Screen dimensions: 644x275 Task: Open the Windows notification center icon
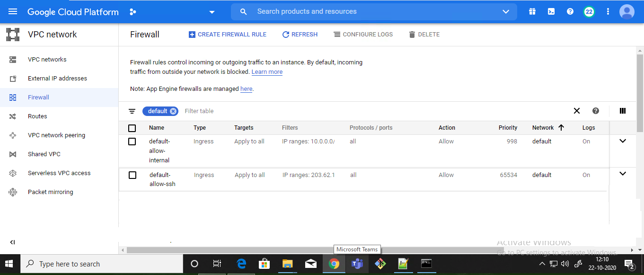click(629, 264)
